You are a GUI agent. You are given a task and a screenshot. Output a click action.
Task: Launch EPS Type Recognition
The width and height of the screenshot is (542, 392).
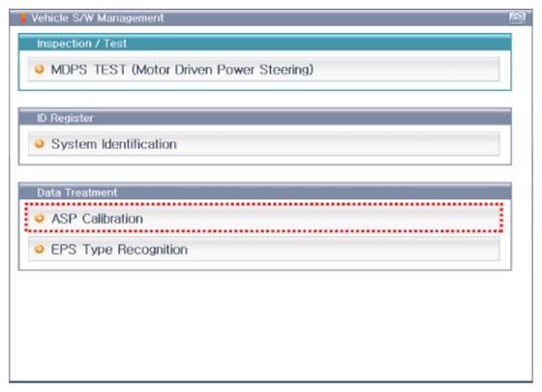tap(263, 249)
